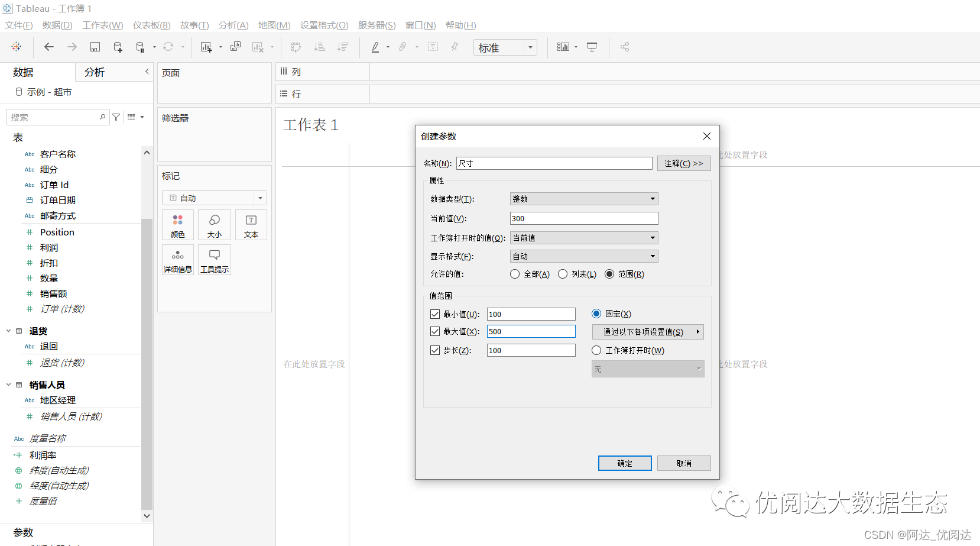Pause auto updates data source icon
The height and width of the screenshot is (546, 980).
140,47
